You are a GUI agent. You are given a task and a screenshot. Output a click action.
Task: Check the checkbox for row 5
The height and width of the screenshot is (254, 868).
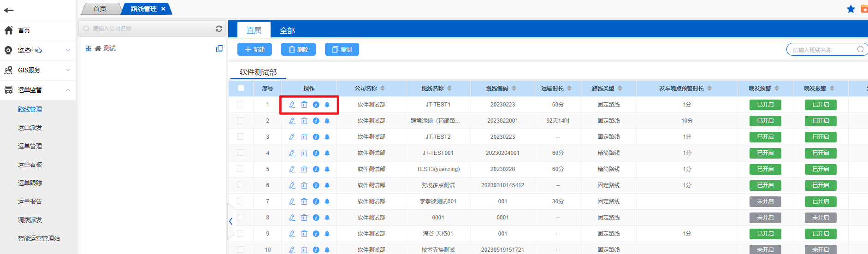240,169
